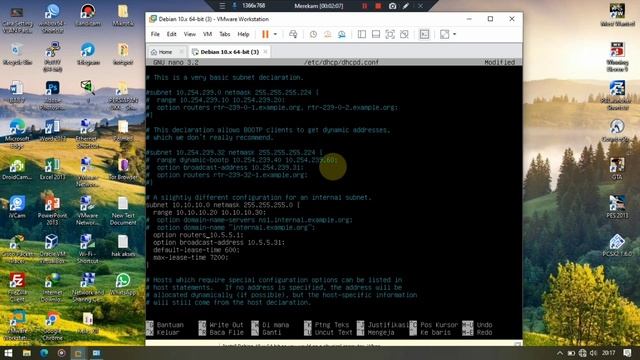Take a snapshot using the clock icon
Viewport: 640px width, 360px height.
[x=313, y=34]
